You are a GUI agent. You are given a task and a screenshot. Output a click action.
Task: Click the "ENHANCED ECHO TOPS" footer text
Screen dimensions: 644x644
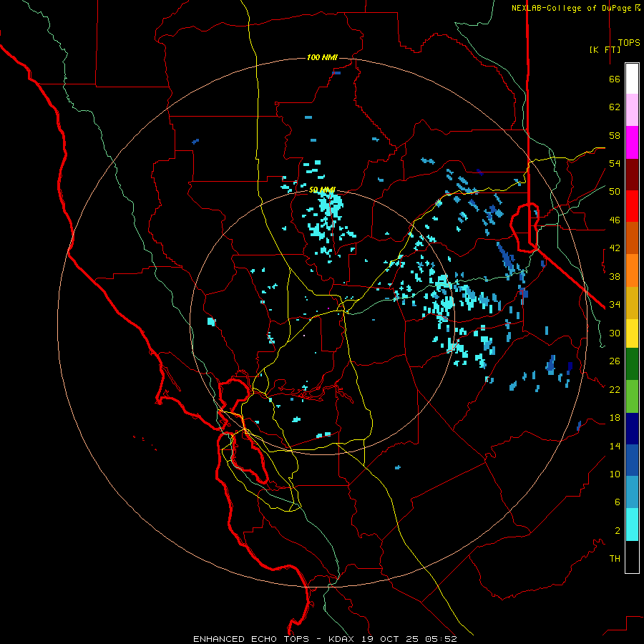251,639
